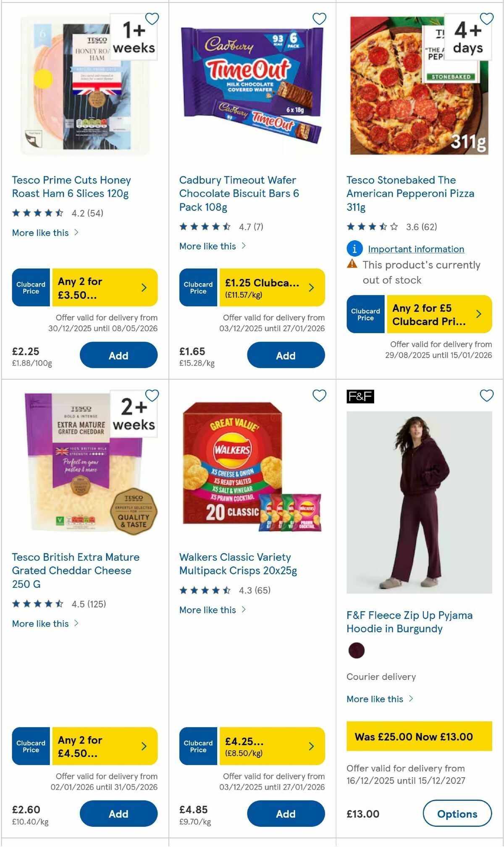Favourite the Cadbury Timeout Wafer biscuit bars

point(318,19)
